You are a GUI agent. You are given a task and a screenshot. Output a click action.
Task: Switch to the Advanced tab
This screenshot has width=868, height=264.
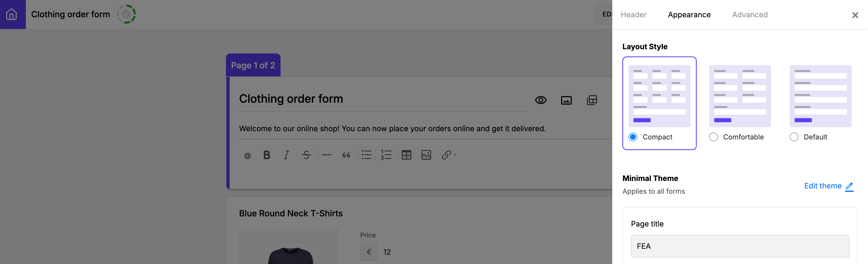tap(750, 14)
